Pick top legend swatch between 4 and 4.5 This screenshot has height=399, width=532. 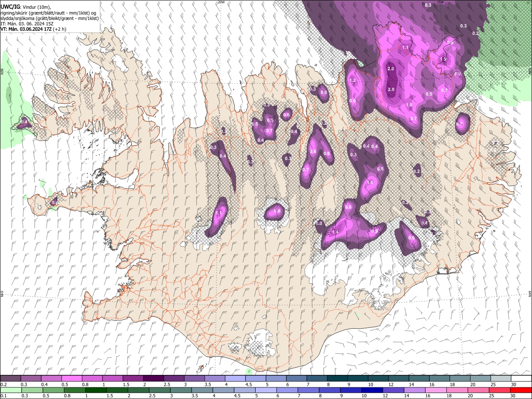(x=235, y=379)
